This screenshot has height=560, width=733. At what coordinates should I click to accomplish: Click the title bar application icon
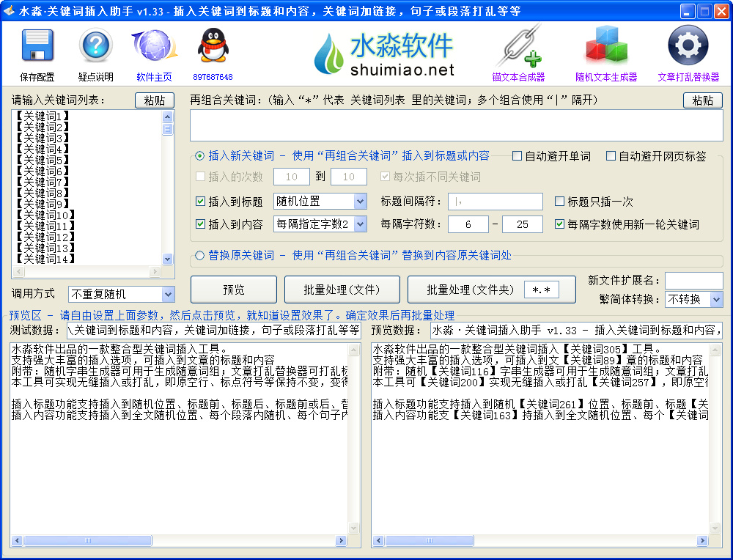click(8, 10)
